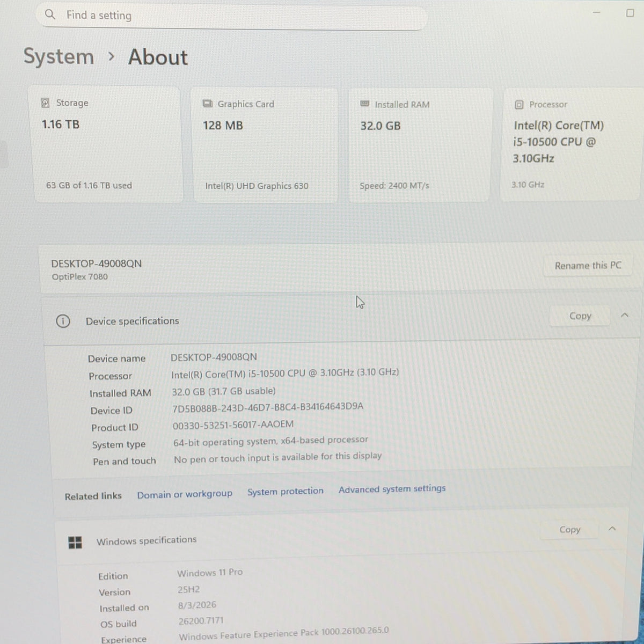Click the Speed: 2400 MT/s text
Image resolution: width=644 pixels, height=644 pixels.
[394, 186]
